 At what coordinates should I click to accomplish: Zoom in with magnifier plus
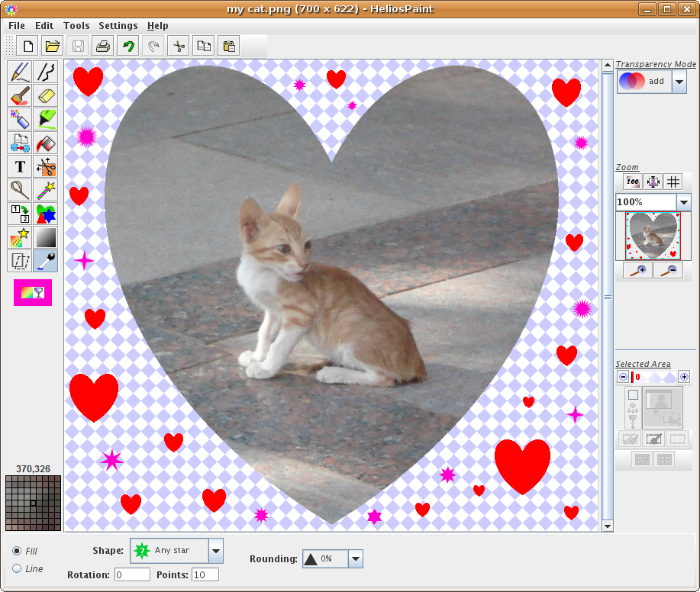coord(638,270)
